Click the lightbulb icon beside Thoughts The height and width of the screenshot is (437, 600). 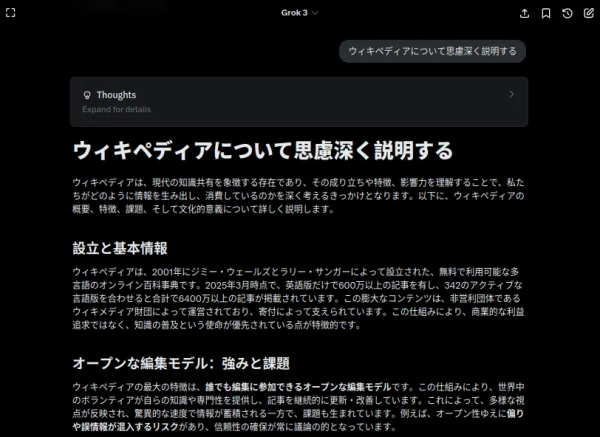click(87, 95)
